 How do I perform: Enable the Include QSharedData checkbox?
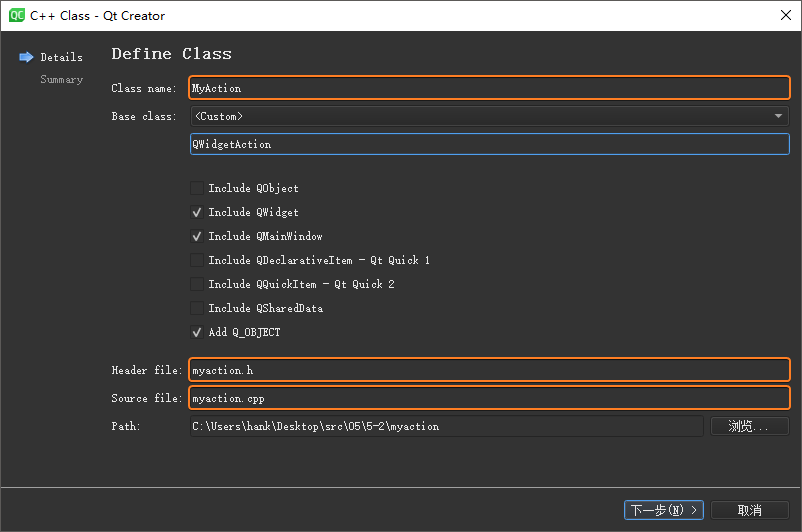197,308
